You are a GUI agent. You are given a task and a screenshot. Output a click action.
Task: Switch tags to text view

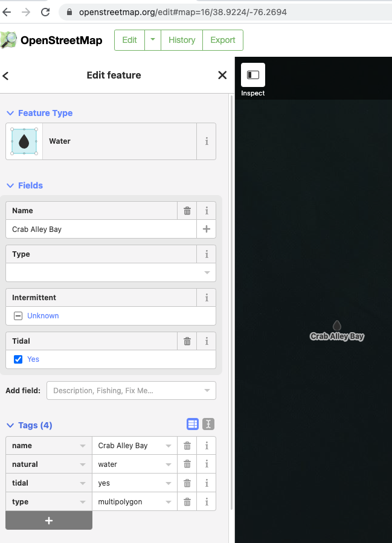click(208, 424)
